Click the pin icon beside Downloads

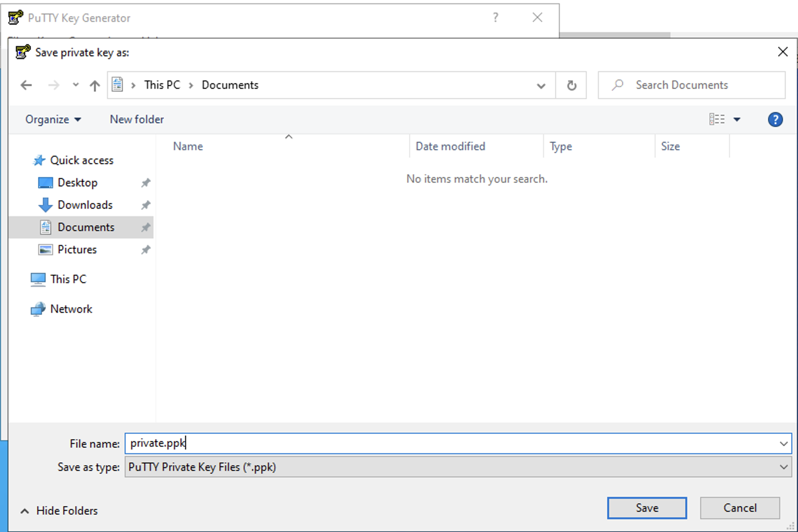coord(146,205)
